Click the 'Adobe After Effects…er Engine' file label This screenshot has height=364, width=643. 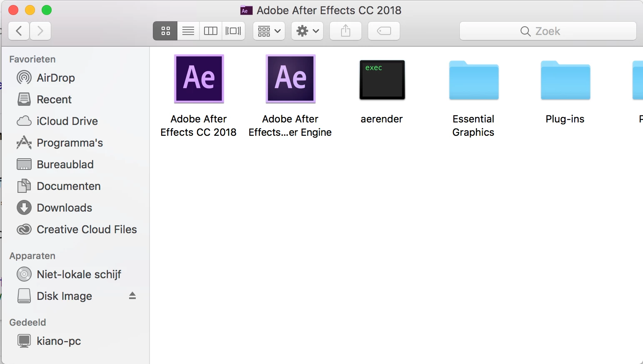pyautogui.click(x=290, y=126)
